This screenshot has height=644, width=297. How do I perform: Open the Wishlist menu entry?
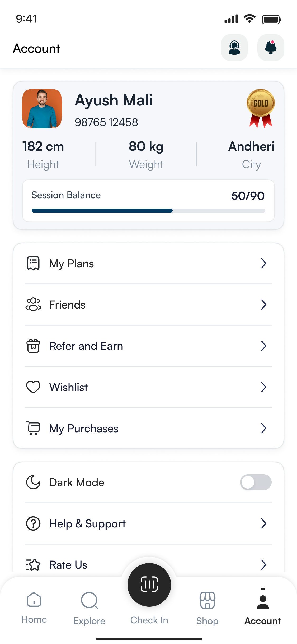coord(69,387)
